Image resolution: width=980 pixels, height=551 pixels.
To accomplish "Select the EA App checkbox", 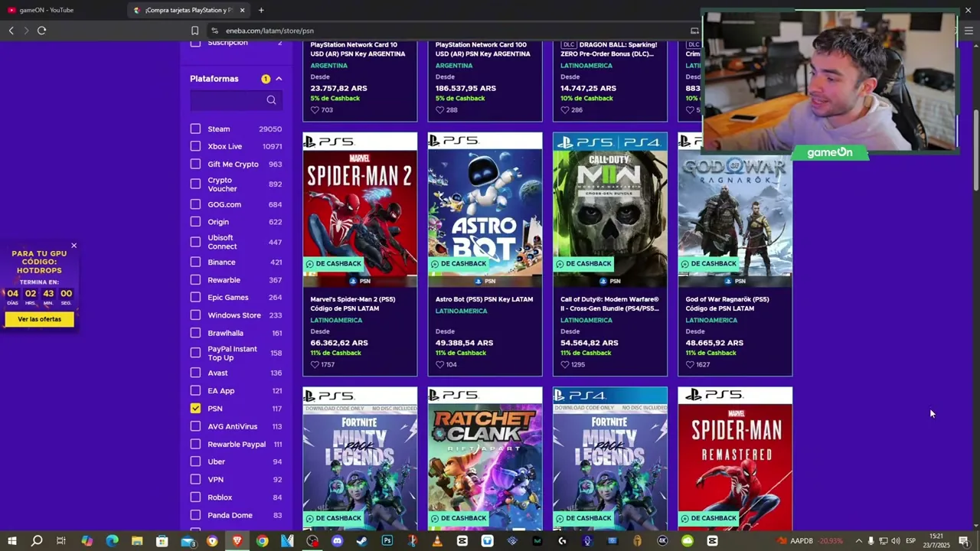I will [x=195, y=391].
